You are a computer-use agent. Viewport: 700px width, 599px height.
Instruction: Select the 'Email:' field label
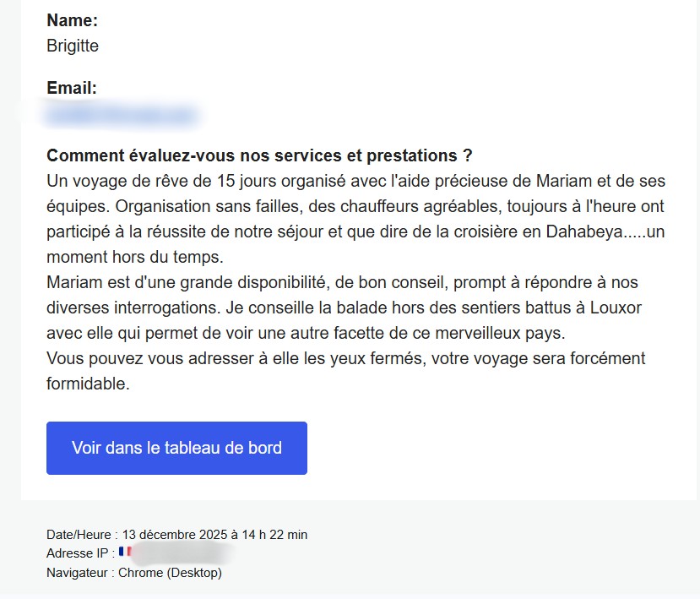(72, 89)
